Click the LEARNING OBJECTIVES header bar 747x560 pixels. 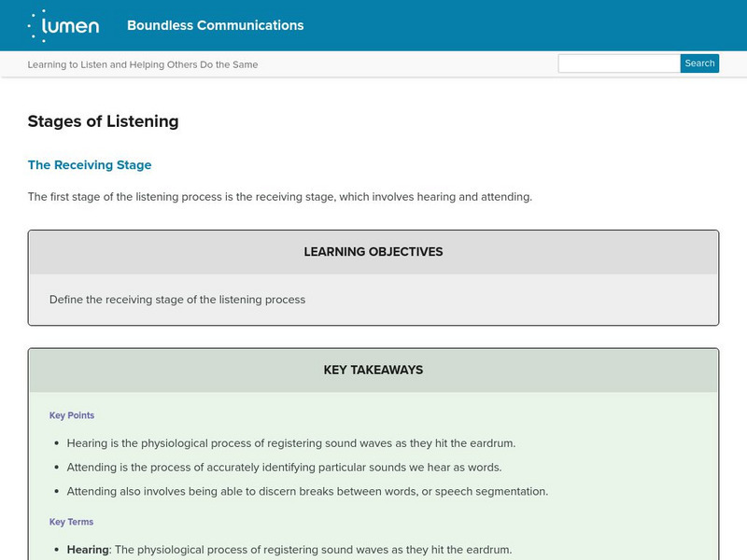373,250
